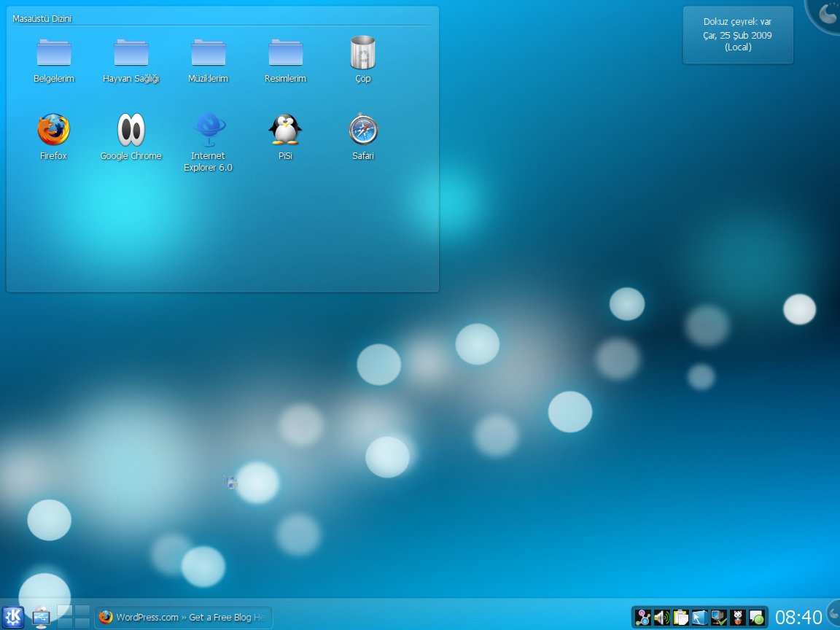Open the chat status tray icon
The width and height of the screenshot is (840, 630).
click(756, 618)
